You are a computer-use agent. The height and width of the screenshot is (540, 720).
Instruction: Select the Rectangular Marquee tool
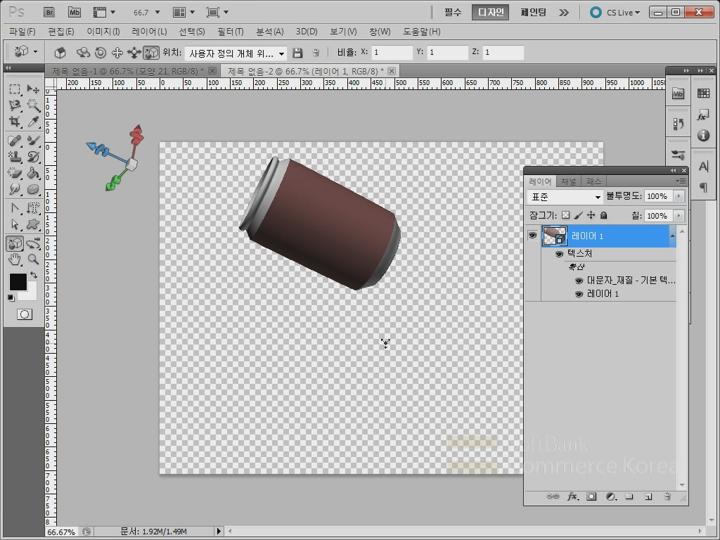[15, 89]
